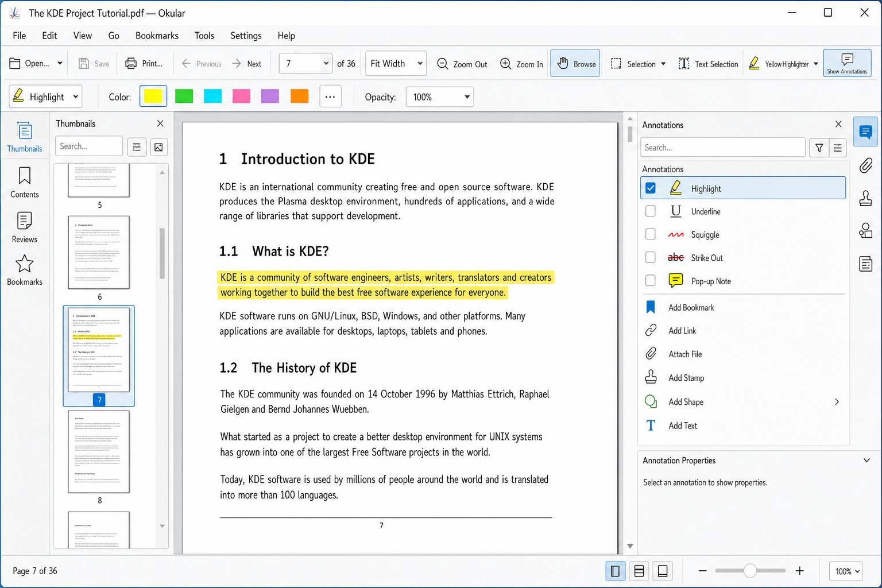Click the more colors ellipsis button
Image resolution: width=882 pixels, height=588 pixels.
coord(330,96)
